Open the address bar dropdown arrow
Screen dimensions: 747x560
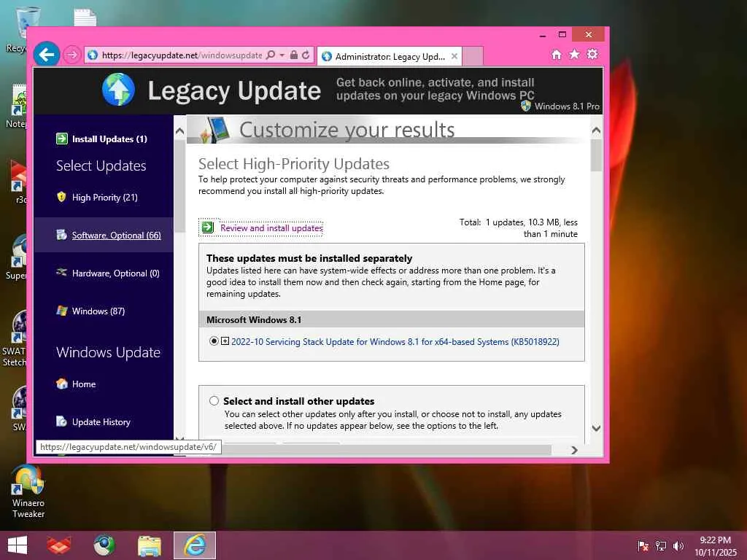point(282,55)
